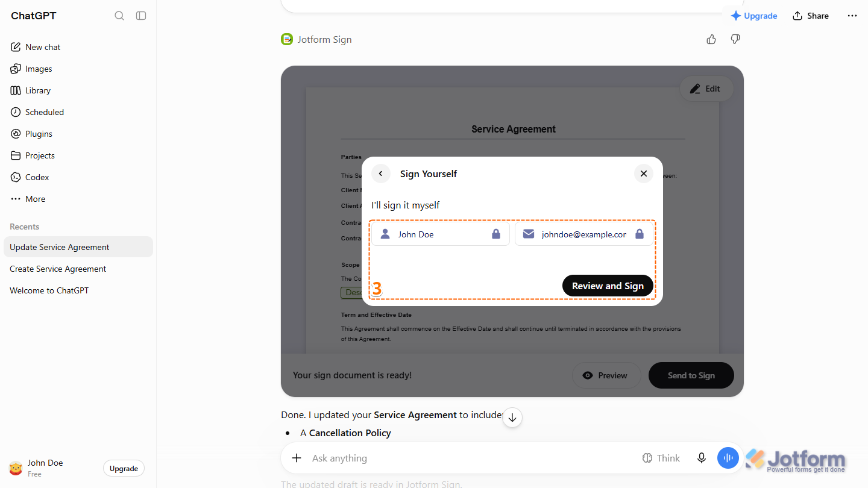Open 'Create Service Agreement' chat

(x=78, y=269)
